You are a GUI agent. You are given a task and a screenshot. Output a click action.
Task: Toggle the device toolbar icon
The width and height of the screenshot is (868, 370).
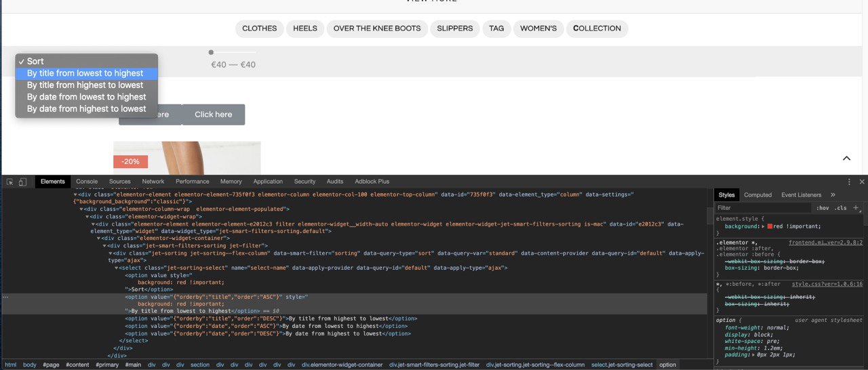click(22, 182)
